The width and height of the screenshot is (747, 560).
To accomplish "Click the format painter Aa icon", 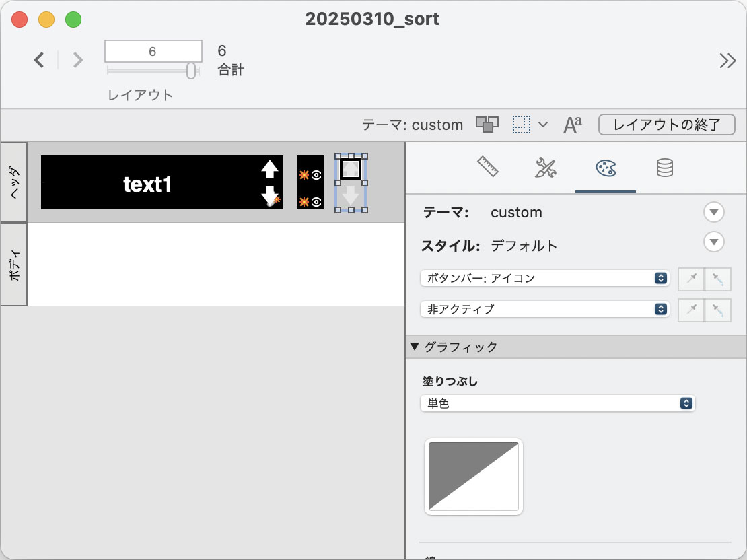I will point(572,125).
